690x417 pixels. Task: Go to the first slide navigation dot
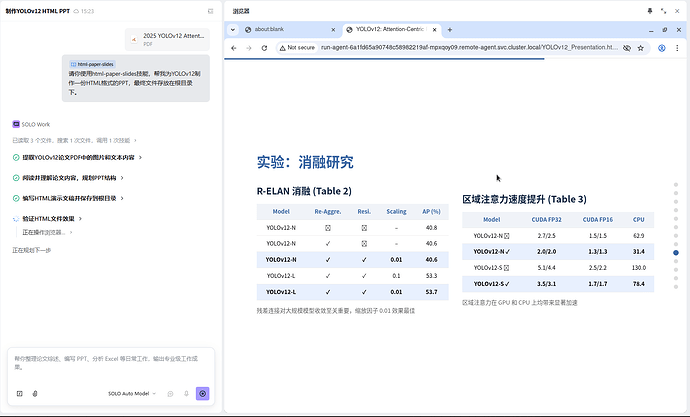(676, 185)
